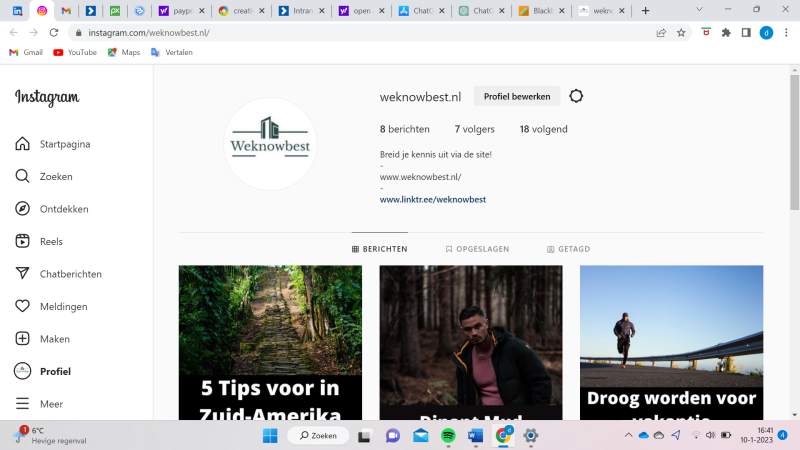Open the YouTube bookmark
The width and height of the screenshot is (800, 450).
point(75,53)
